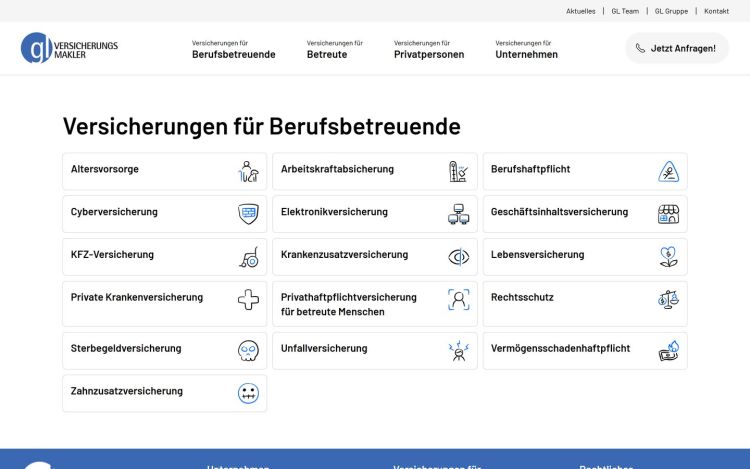Image resolution: width=750 pixels, height=469 pixels.
Task: Open the Berufsbetreuende navigation menu
Action: click(233, 49)
